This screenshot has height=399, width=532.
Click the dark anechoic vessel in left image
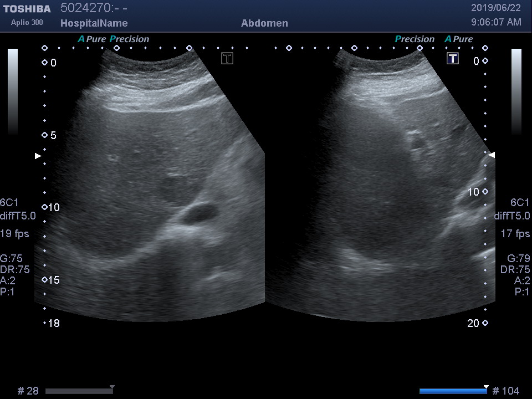(x=199, y=213)
